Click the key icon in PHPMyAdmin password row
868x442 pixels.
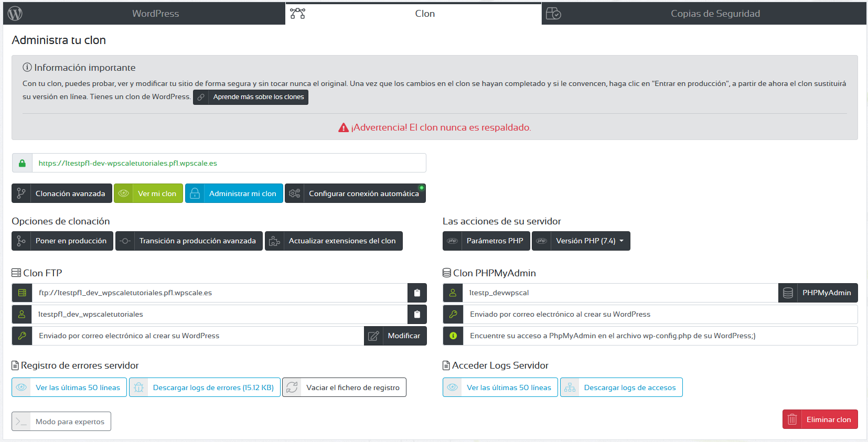pyautogui.click(x=453, y=314)
